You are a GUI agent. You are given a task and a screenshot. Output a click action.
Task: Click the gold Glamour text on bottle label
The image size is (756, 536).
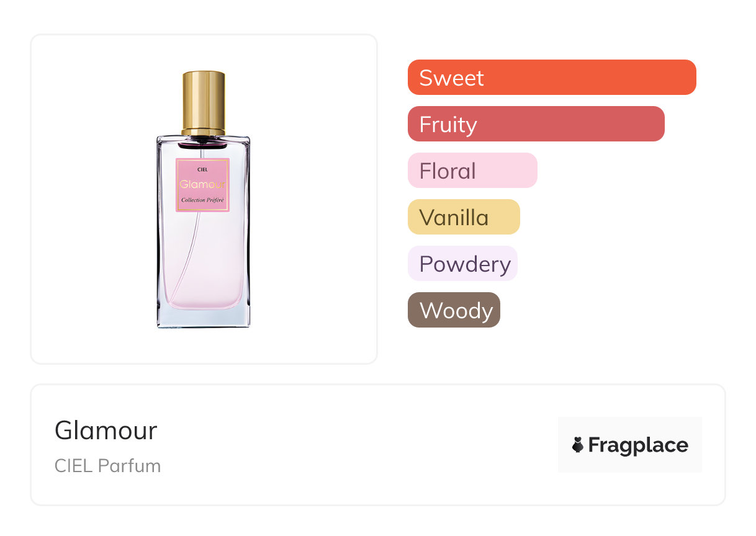[203, 184]
